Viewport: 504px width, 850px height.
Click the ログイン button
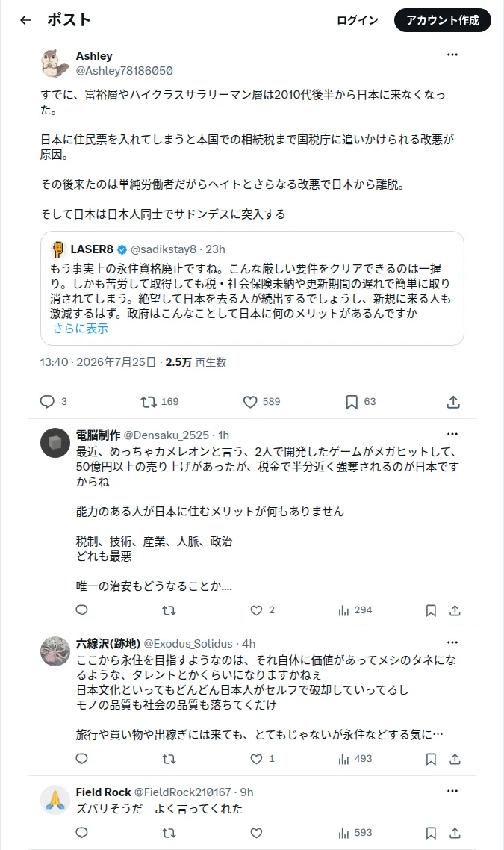pyautogui.click(x=358, y=21)
